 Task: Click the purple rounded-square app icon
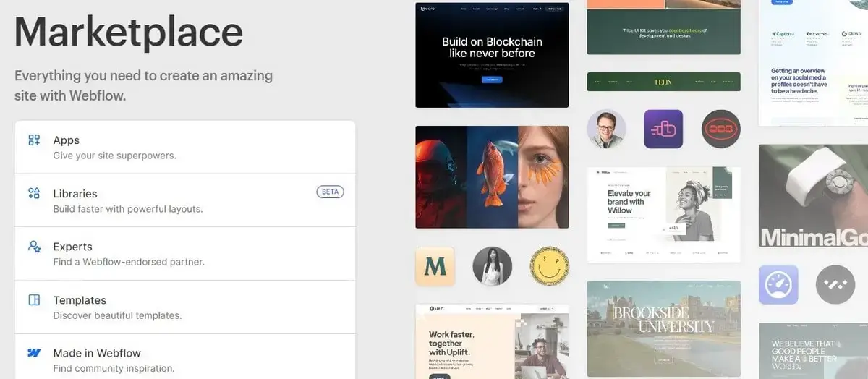663,129
